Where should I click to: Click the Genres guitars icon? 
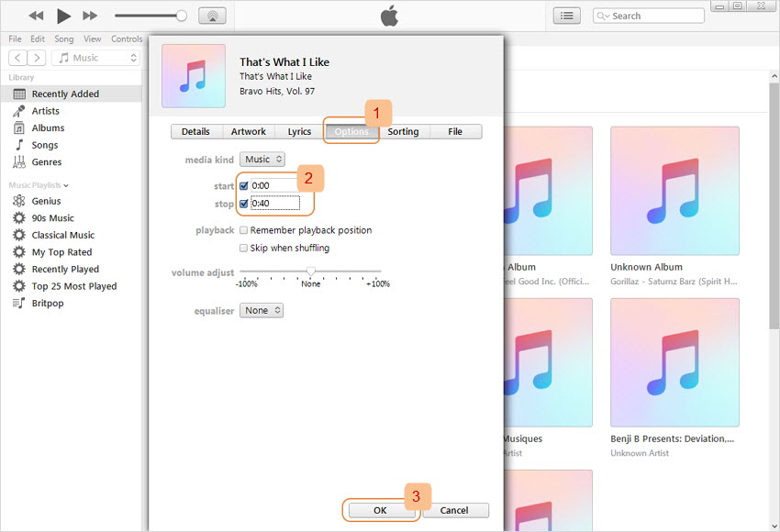(19, 161)
